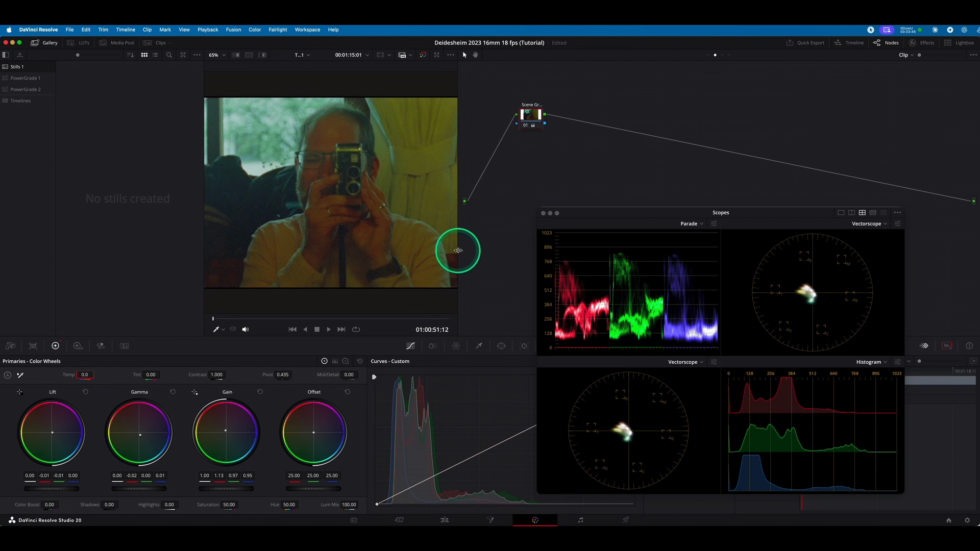The height and width of the screenshot is (551, 980).
Task: Reset the Gain color wheel
Action: [x=260, y=392]
